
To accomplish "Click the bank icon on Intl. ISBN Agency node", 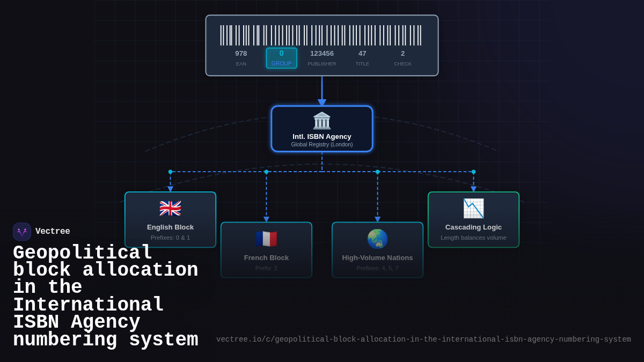I will (x=321, y=121).
